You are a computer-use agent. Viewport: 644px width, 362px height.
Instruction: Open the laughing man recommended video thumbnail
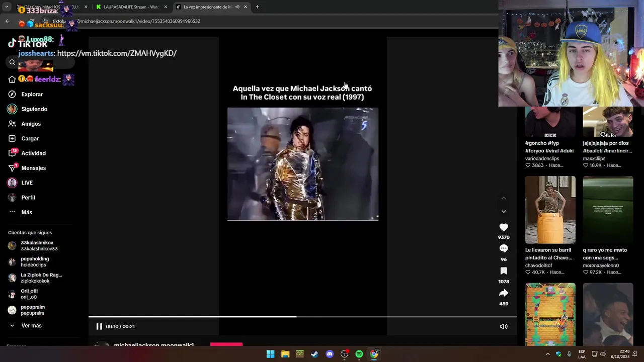(608, 314)
